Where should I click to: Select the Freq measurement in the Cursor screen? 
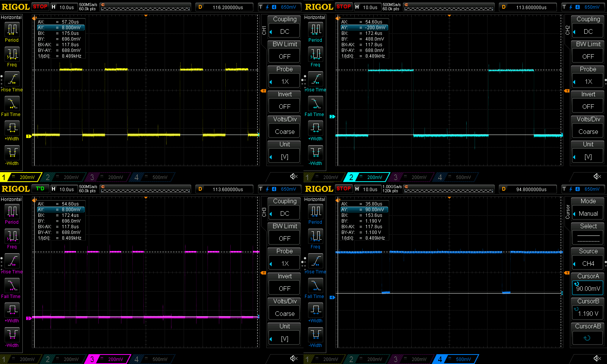(x=315, y=239)
